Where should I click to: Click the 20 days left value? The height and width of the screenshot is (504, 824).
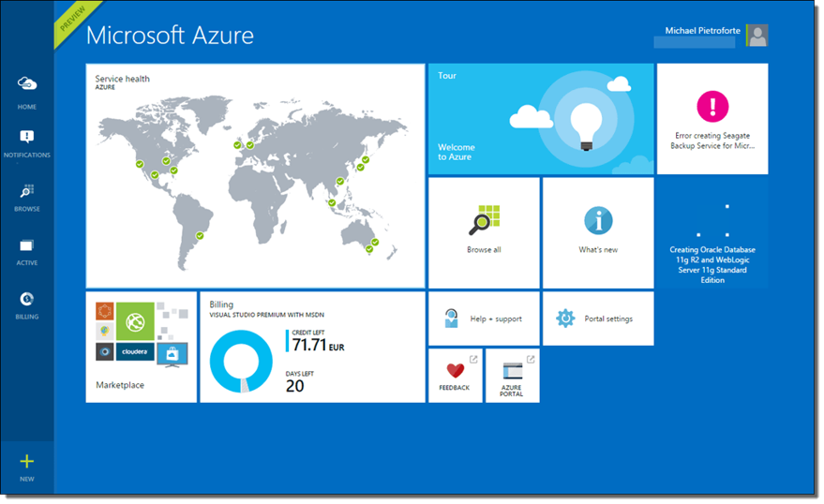294,386
